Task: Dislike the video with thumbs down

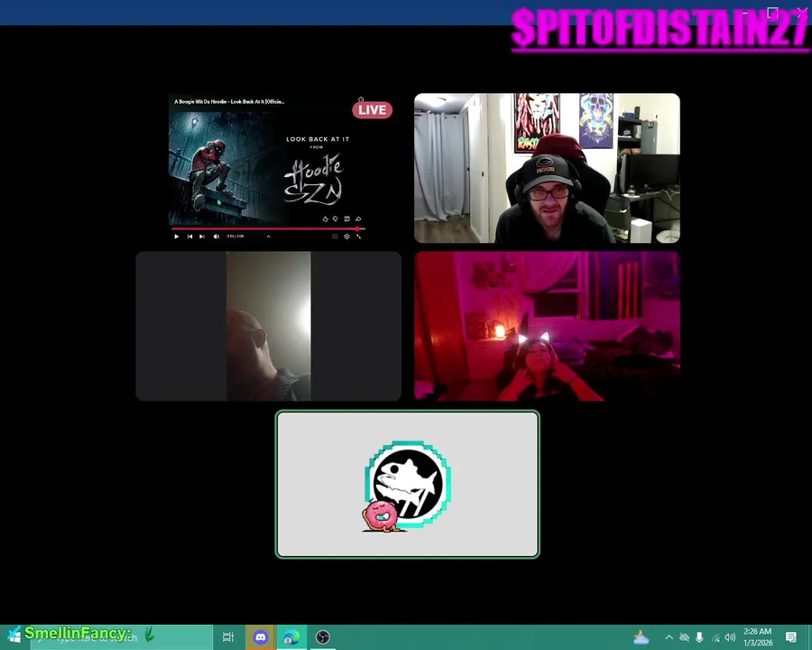Action: [x=336, y=218]
